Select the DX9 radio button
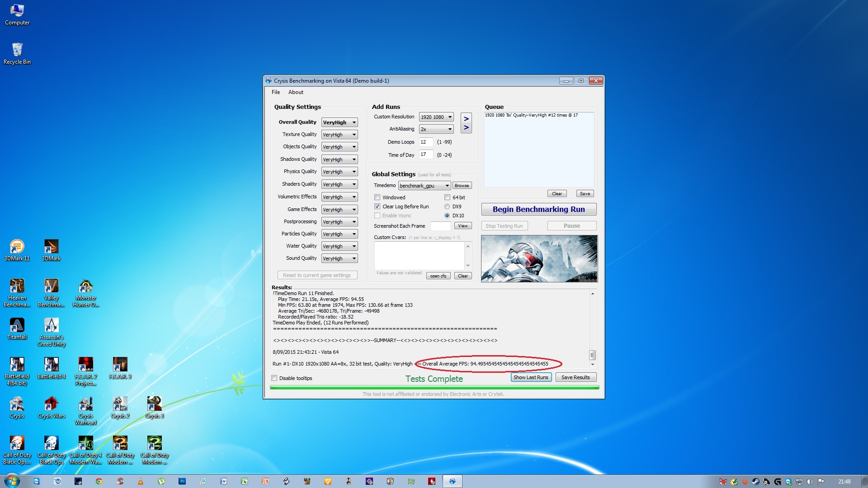Image resolution: width=868 pixels, height=488 pixels. [447, 206]
